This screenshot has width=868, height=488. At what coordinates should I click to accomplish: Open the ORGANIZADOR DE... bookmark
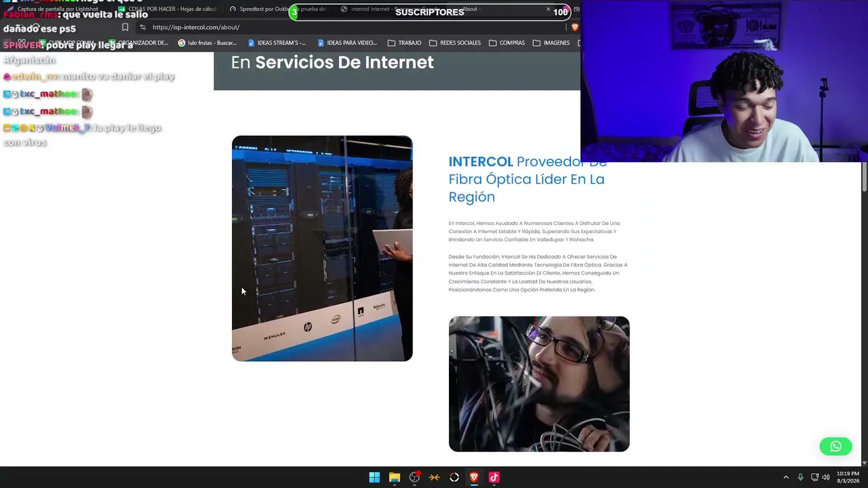tap(138, 43)
